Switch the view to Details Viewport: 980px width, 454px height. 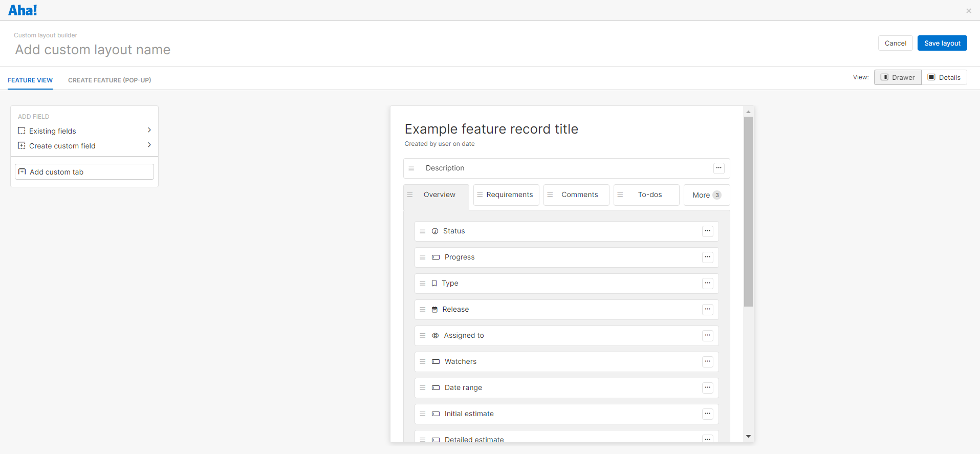pos(944,78)
